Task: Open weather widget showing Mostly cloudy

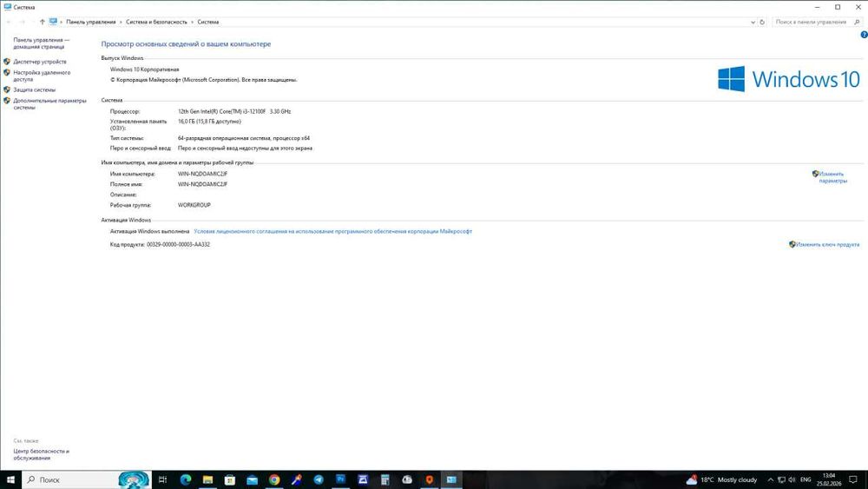Action: 721,479
